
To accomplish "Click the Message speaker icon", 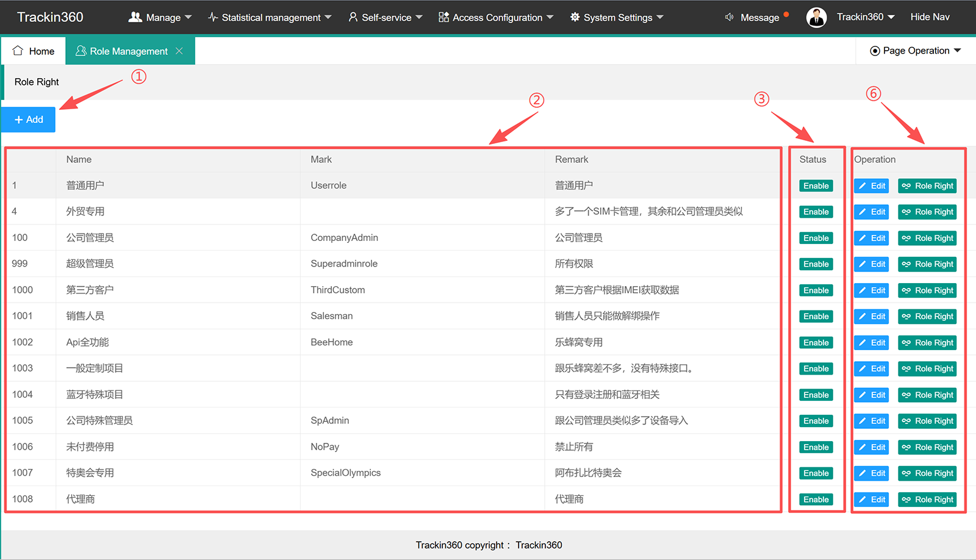I will click(x=729, y=17).
